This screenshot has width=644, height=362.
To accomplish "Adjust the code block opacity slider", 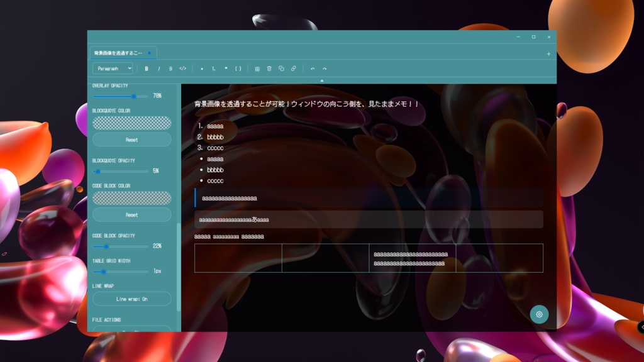I will 120,246.
